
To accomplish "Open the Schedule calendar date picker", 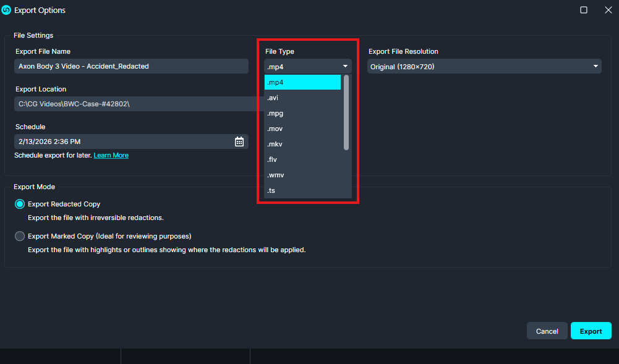I will coord(239,142).
